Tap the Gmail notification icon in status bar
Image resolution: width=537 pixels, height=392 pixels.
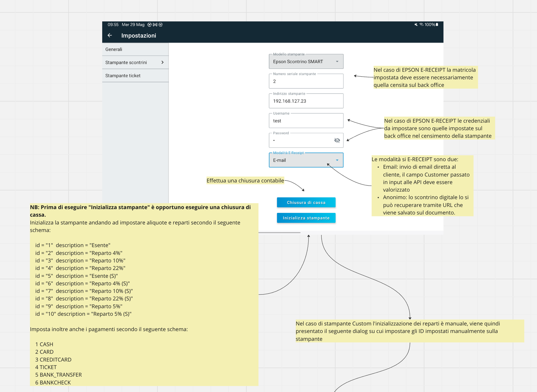pyautogui.click(x=155, y=25)
